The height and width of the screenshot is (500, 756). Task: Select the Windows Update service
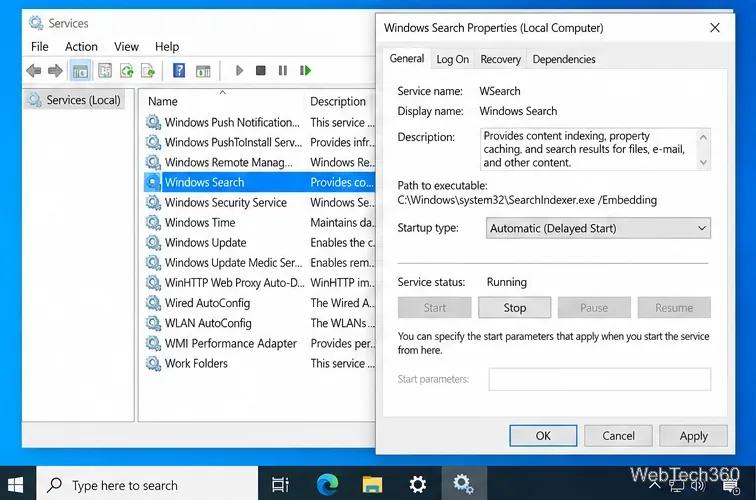(259, 243)
